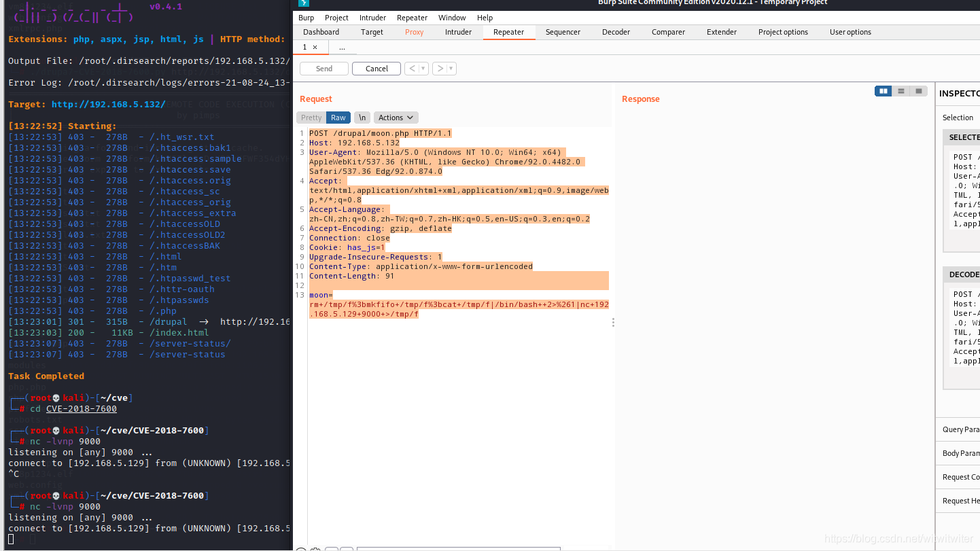This screenshot has height=551, width=980.
Task: Toggle non-printable characters \n button
Action: [x=362, y=118]
